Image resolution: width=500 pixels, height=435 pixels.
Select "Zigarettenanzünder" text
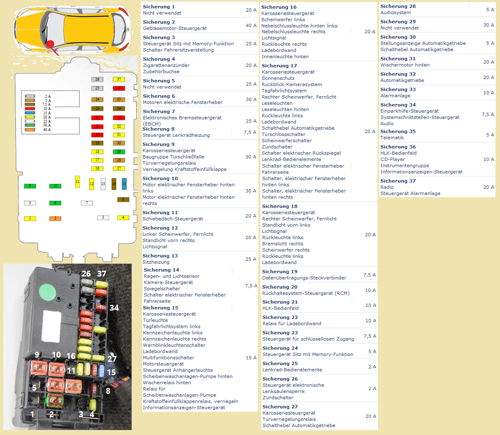tap(166, 65)
